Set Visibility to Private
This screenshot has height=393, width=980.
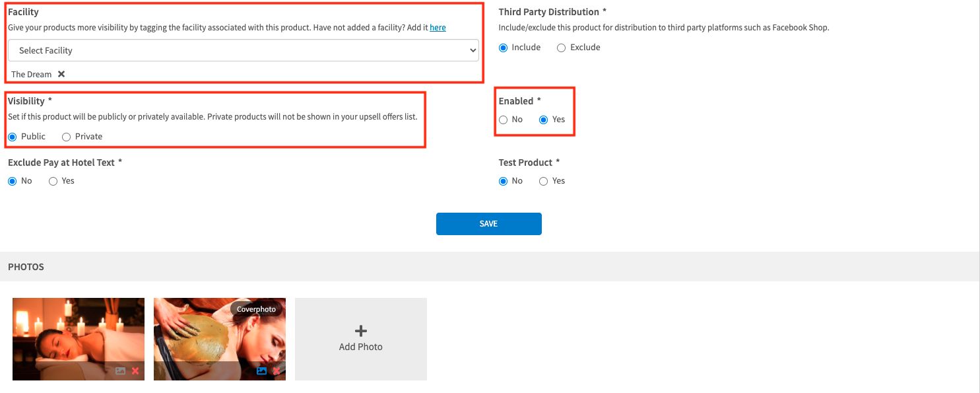66,137
